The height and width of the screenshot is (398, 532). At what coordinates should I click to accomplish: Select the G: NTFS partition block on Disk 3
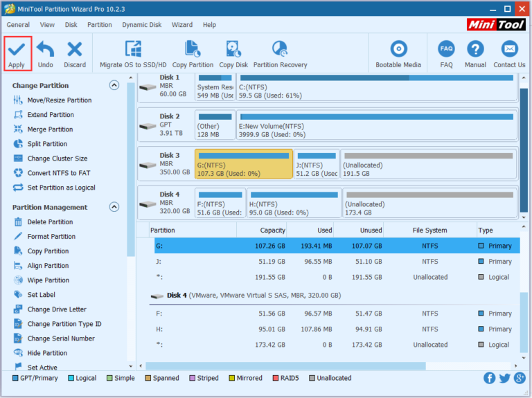[x=243, y=165]
